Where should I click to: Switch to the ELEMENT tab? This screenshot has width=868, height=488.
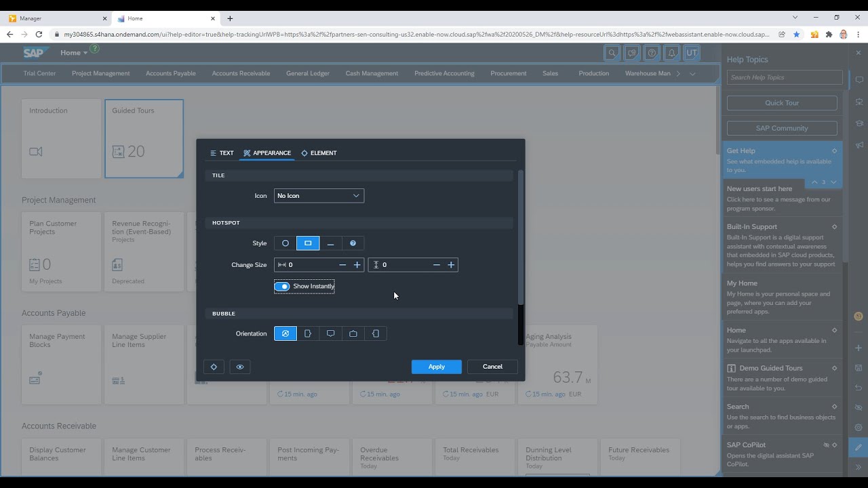[x=319, y=153]
